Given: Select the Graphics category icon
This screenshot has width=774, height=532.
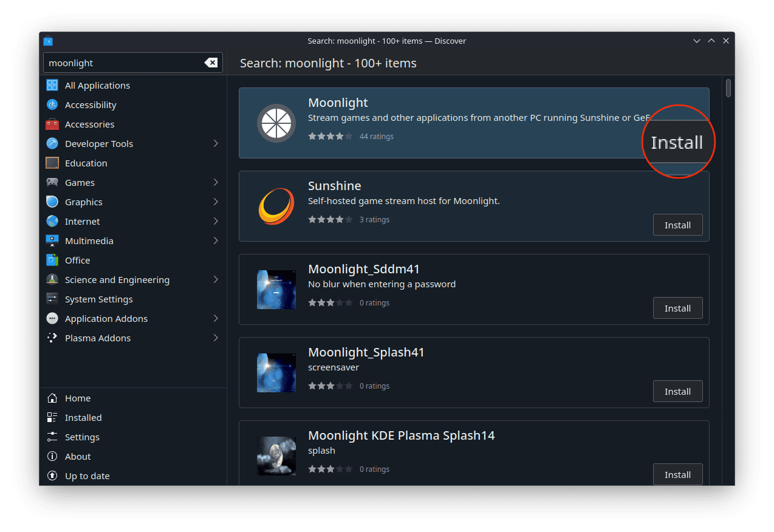Looking at the screenshot, I should point(52,202).
